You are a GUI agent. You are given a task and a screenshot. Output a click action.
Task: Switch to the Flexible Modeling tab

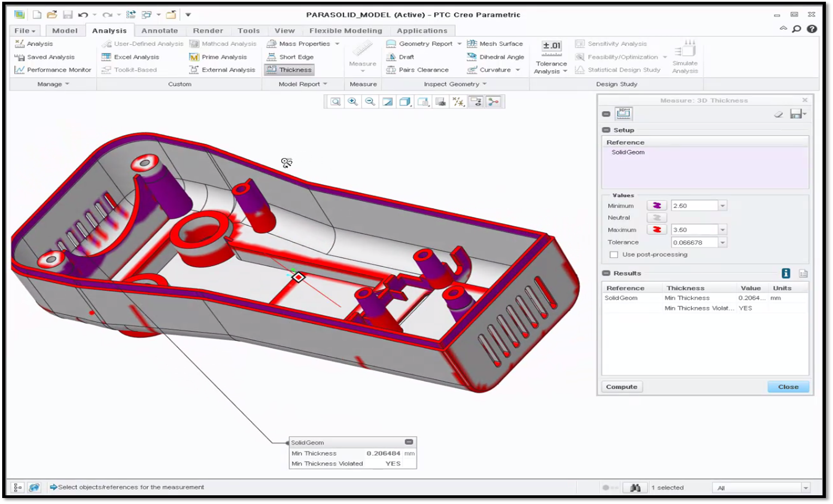tap(345, 30)
